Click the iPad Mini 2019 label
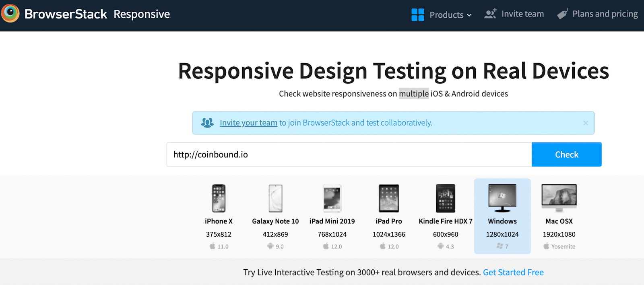 pos(332,221)
